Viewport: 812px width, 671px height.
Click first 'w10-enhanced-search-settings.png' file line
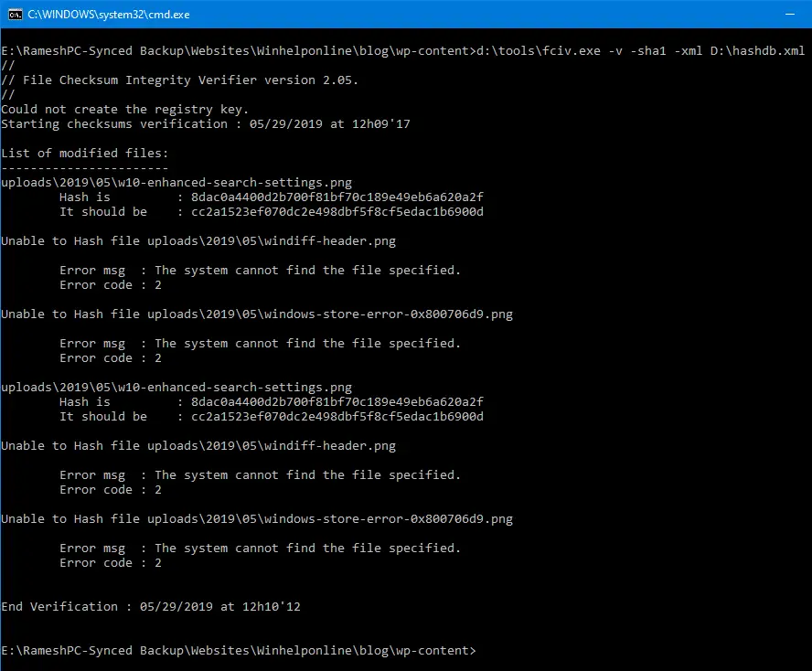[x=176, y=183]
